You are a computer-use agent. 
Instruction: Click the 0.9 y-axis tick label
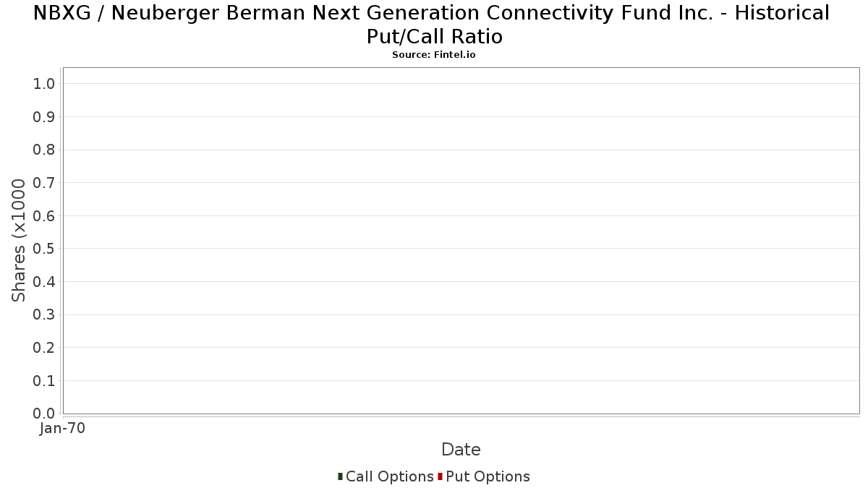click(44, 117)
